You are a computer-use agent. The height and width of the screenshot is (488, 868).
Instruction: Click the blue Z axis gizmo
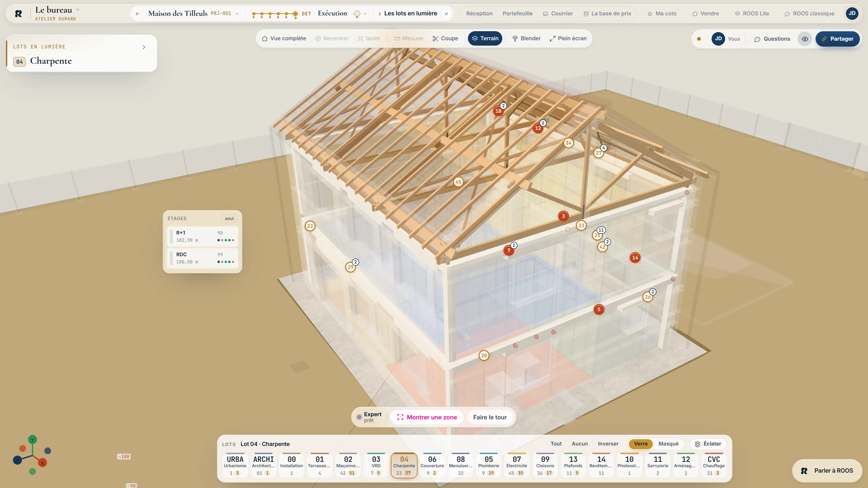(17, 460)
